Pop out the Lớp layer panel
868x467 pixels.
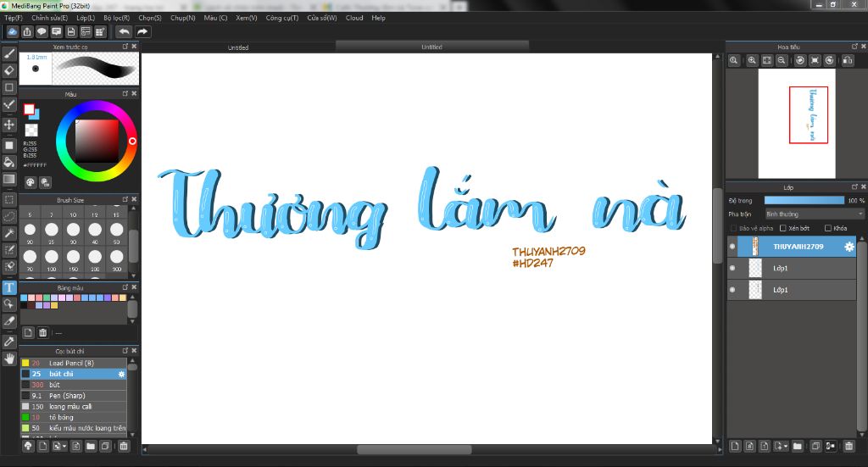(x=854, y=187)
